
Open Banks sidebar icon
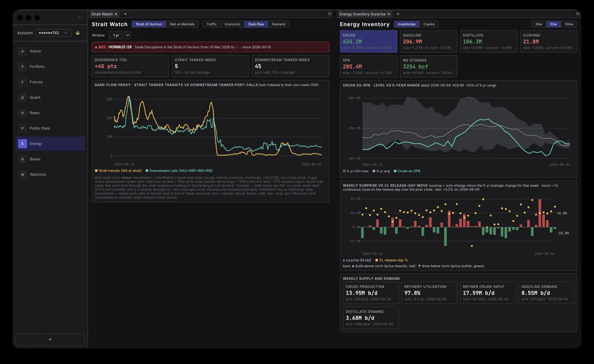click(x=23, y=159)
